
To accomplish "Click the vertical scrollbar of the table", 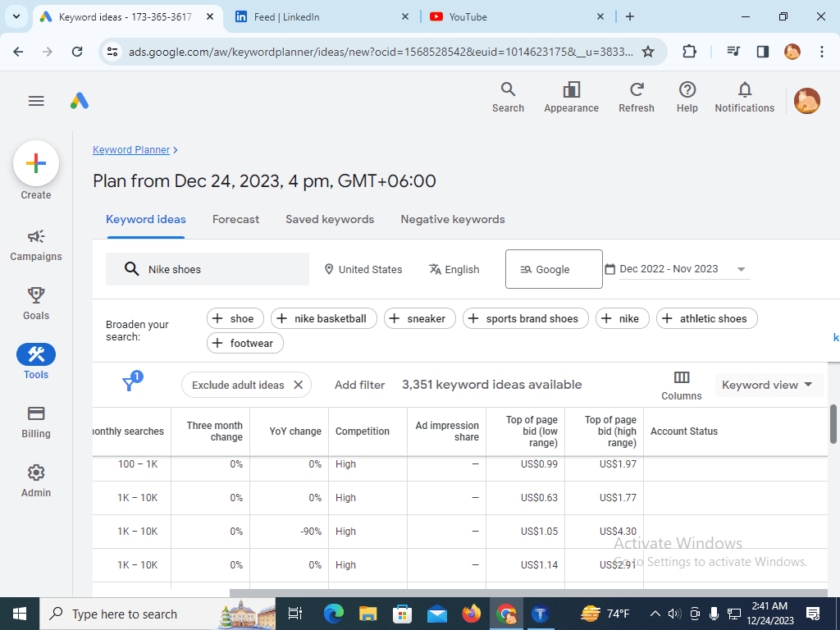I will pyautogui.click(x=833, y=424).
